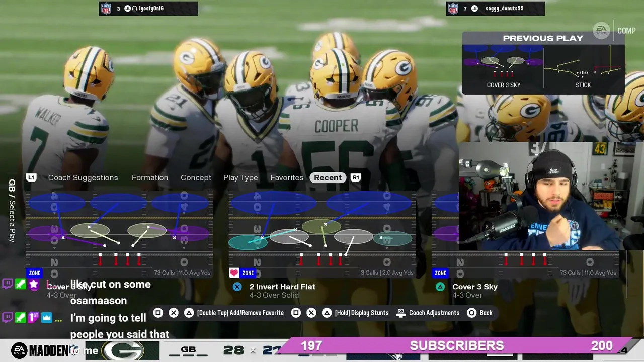644x362 pixels.
Task: Click the L1 bumper icon before Coach Suggestions
Action: 31,177
